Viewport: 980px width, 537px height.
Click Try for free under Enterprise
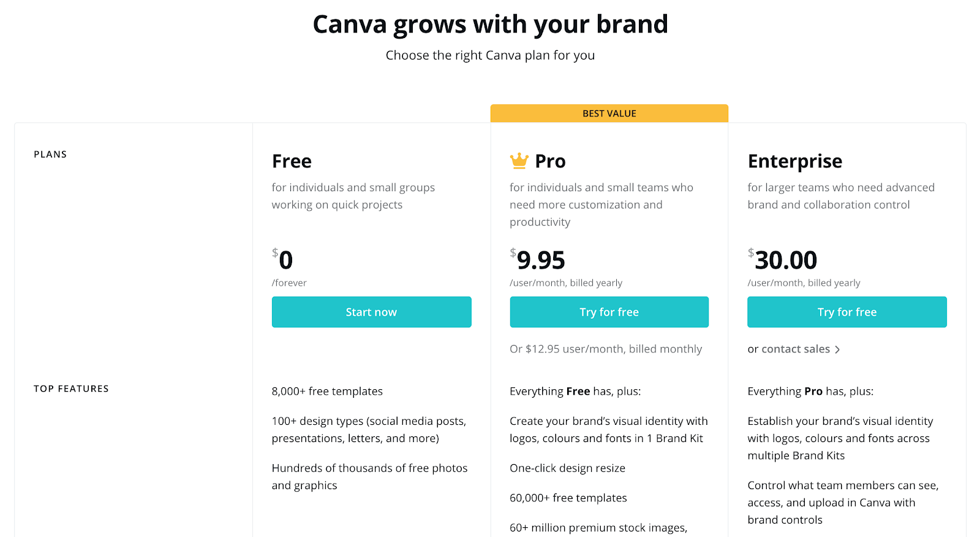[847, 312]
